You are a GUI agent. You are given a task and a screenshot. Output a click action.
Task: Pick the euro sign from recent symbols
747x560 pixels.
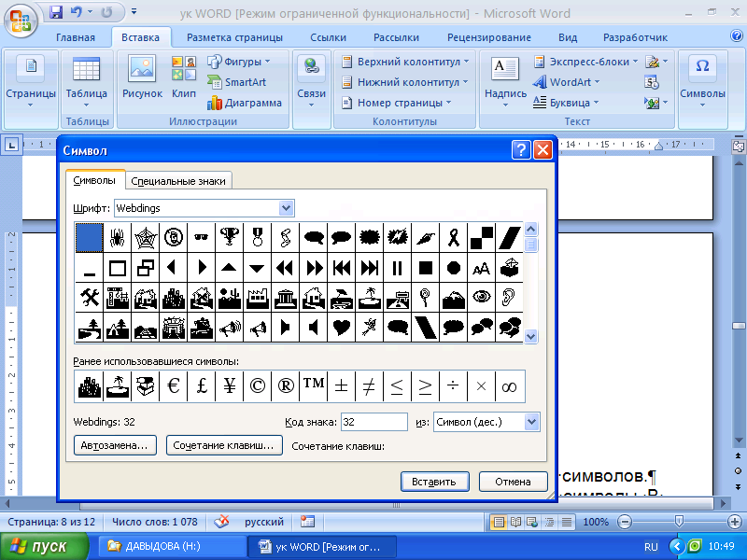tap(174, 386)
